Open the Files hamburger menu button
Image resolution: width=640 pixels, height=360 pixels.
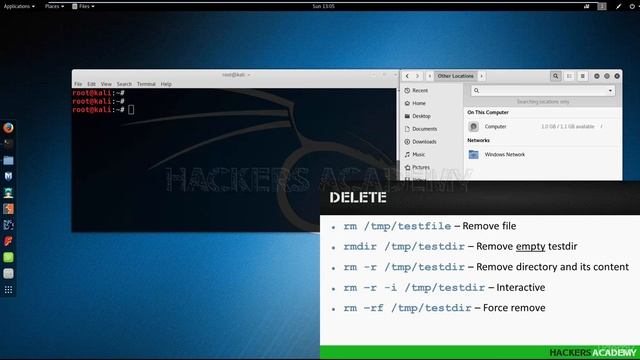point(582,76)
